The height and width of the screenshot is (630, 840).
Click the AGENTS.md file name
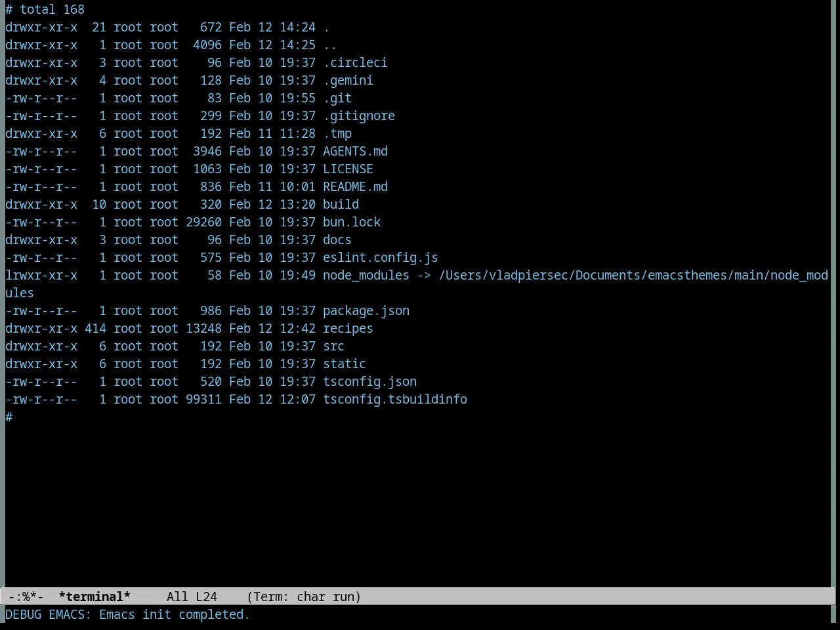[x=355, y=151]
